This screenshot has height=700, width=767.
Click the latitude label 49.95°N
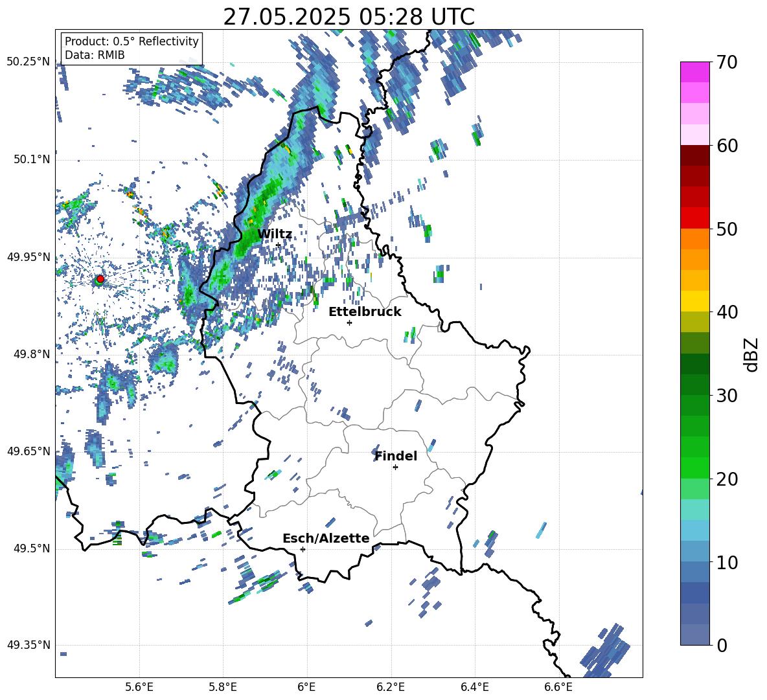pos(29,256)
